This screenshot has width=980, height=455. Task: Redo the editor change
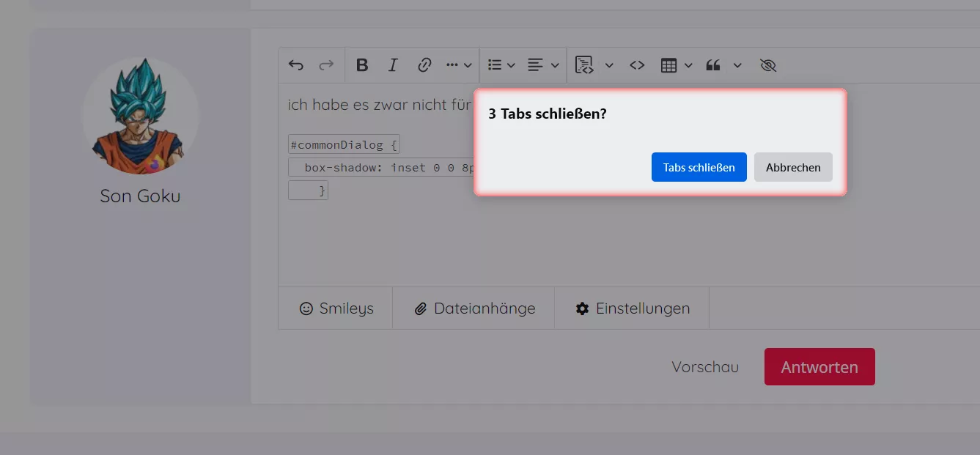326,65
